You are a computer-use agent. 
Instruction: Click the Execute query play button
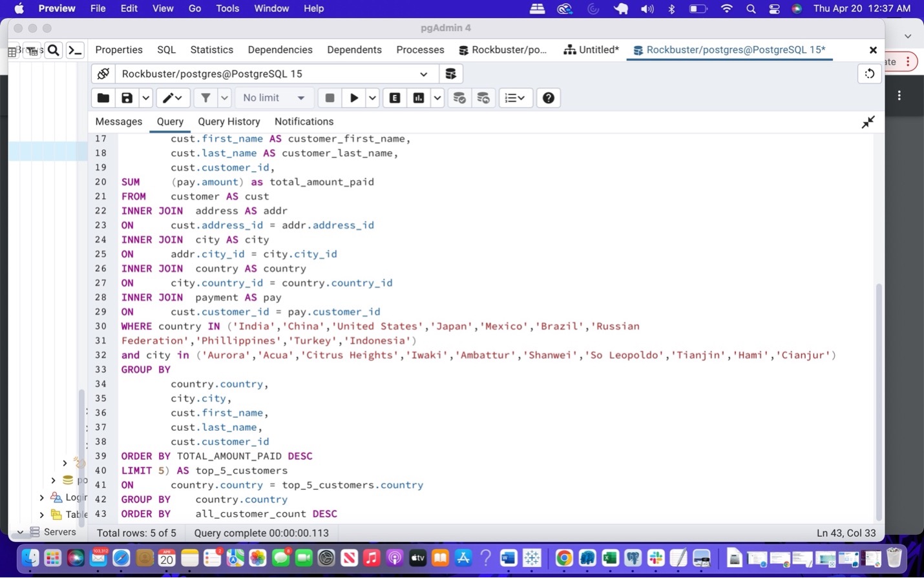pyautogui.click(x=354, y=98)
